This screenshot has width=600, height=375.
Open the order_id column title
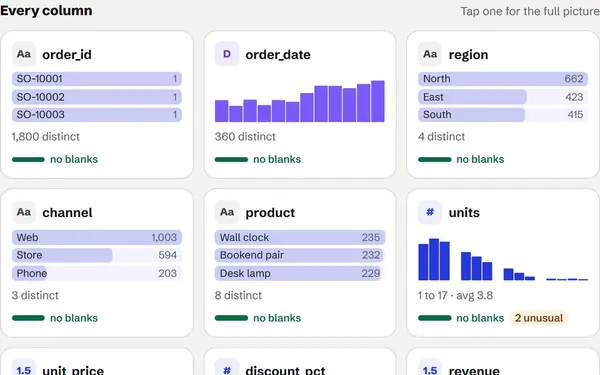[67, 55]
